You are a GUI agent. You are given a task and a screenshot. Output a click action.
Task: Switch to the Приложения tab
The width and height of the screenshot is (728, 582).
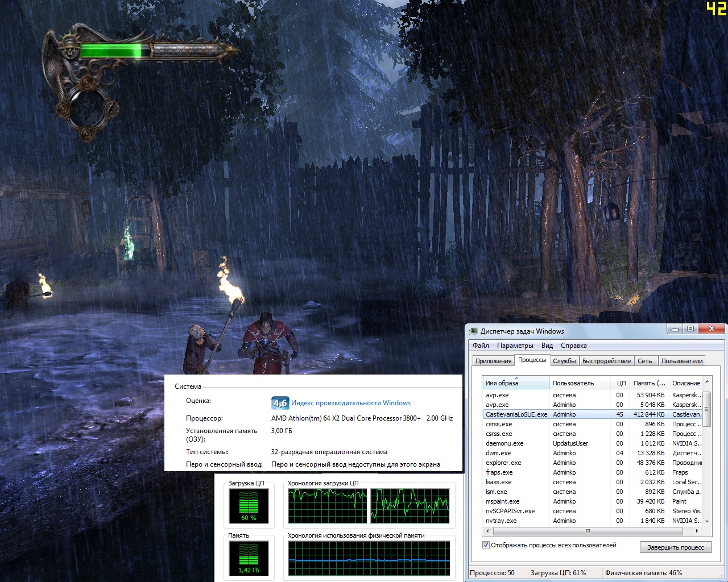tap(493, 361)
